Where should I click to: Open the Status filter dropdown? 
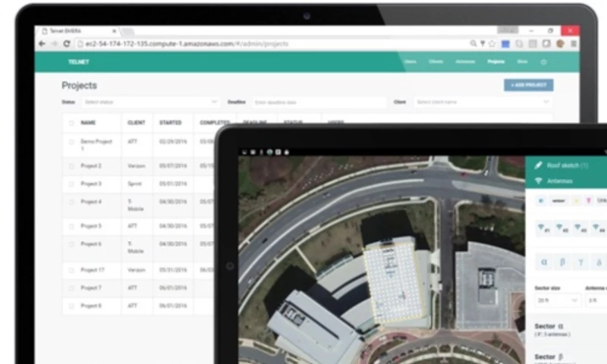[150, 102]
